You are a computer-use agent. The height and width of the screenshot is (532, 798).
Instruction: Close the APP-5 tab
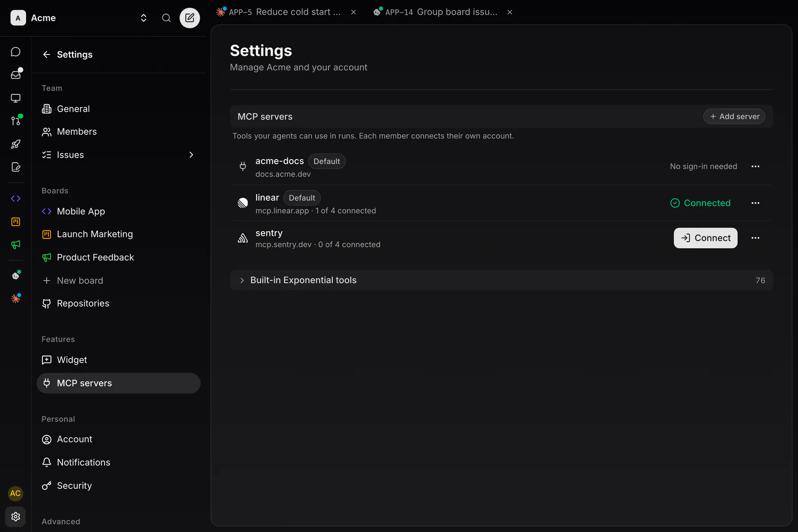coord(353,12)
